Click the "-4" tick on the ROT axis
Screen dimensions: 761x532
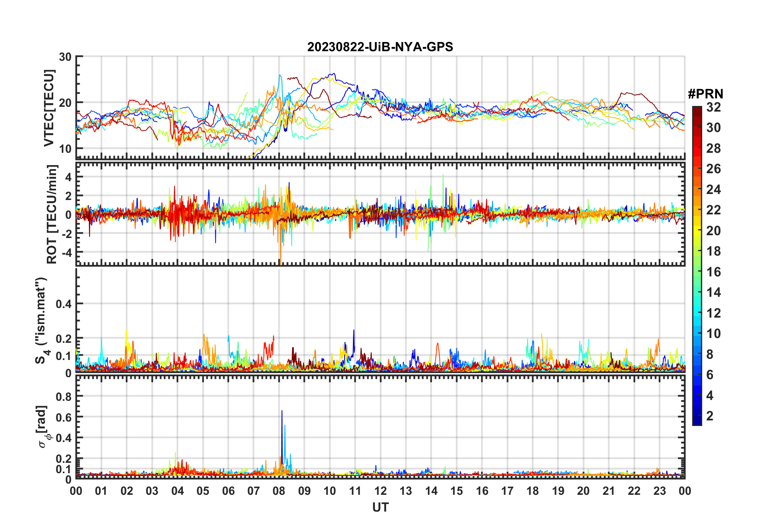coord(66,252)
